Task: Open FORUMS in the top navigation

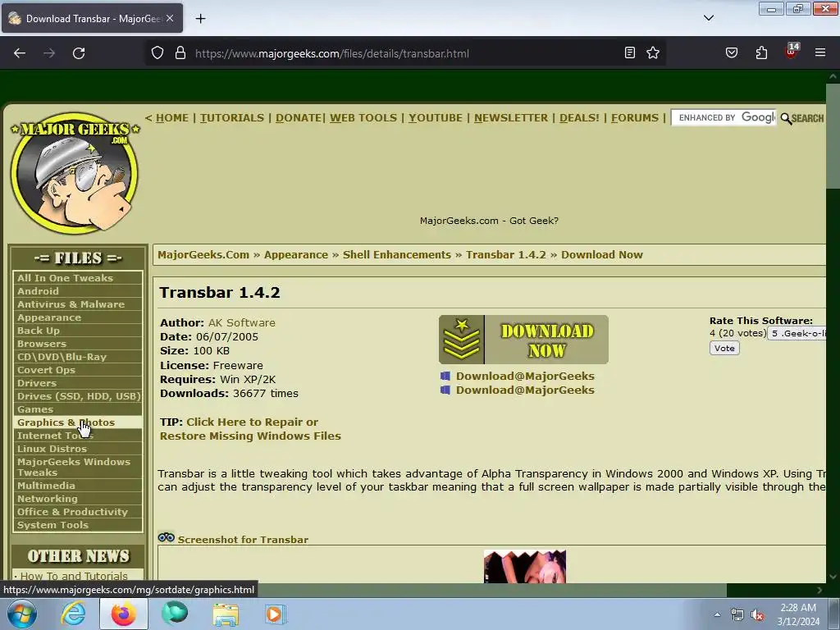Action: (635, 118)
